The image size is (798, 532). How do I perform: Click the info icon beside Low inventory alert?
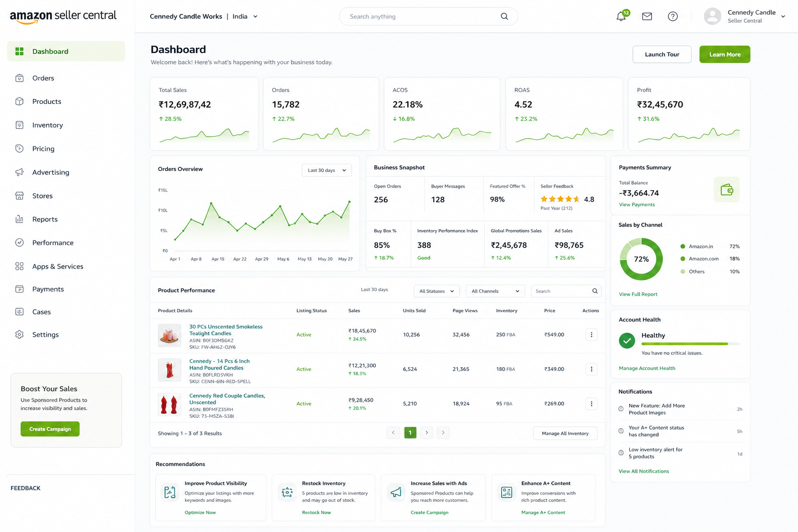621,453
